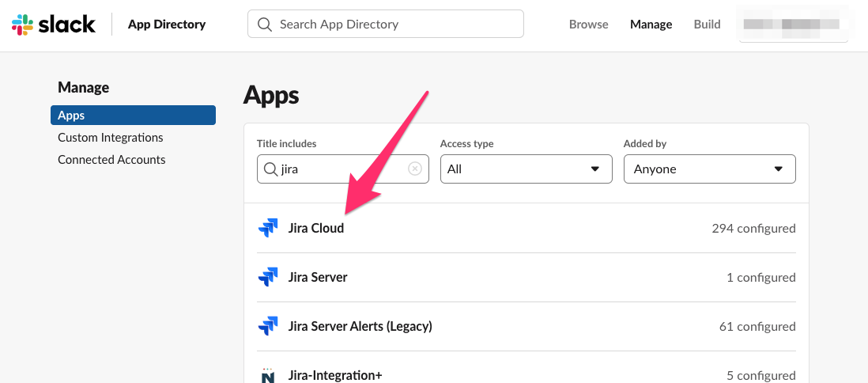
Task: Click the Apps page heading
Action: tap(271, 95)
